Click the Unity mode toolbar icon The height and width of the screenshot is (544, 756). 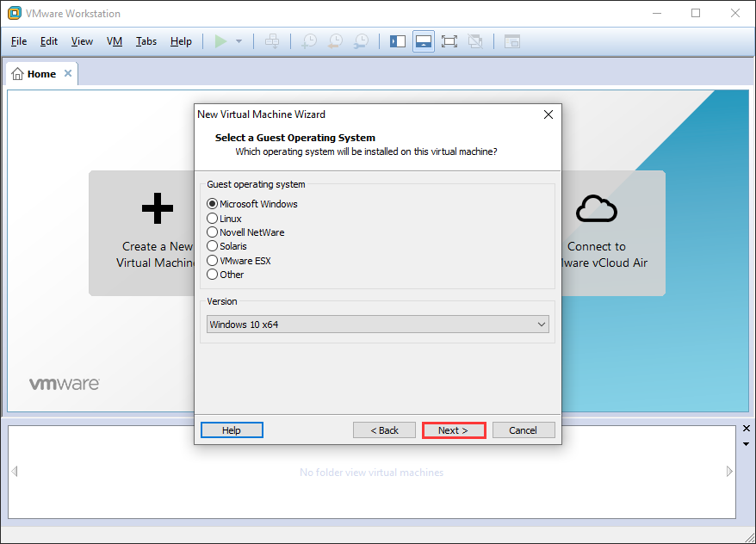pyautogui.click(x=475, y=41)
